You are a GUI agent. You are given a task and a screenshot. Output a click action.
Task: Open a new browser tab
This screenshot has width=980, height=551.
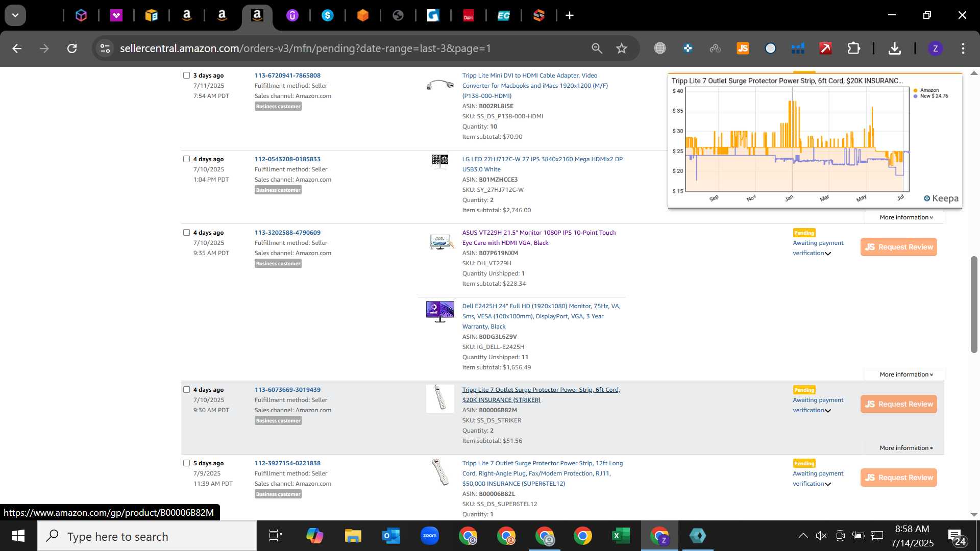point(570,15)
